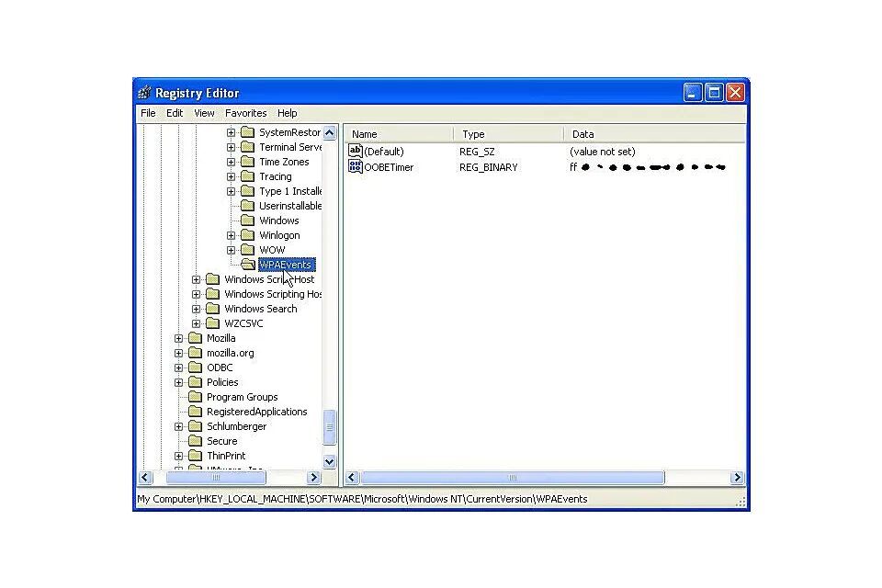Image resolution: width=882 pixels, height=588 pixels.
Task: Click the (value not set) data cell
Action: [603, 152]
